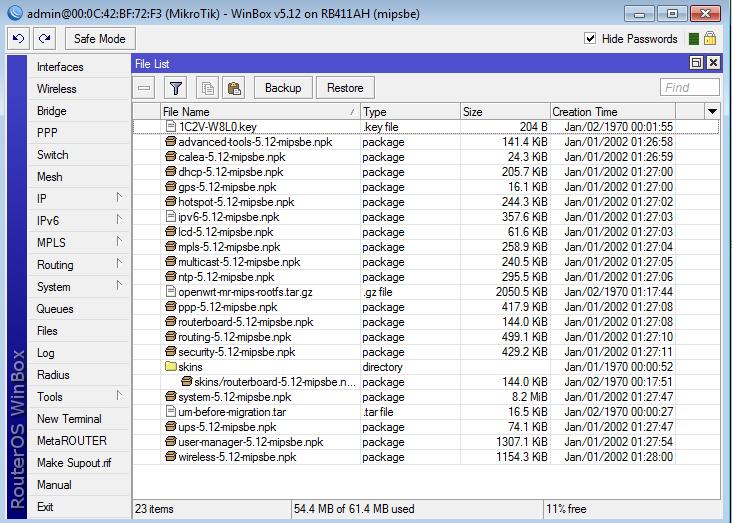The width and height of the screenshot is (732, 523).
Task: Click the WinBox app icon in title bar
Action: [15, 13]
